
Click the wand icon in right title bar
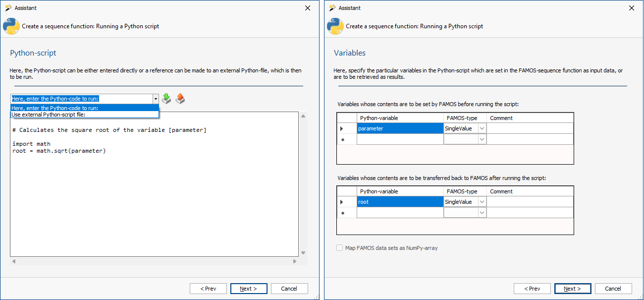tap(332, 8)
